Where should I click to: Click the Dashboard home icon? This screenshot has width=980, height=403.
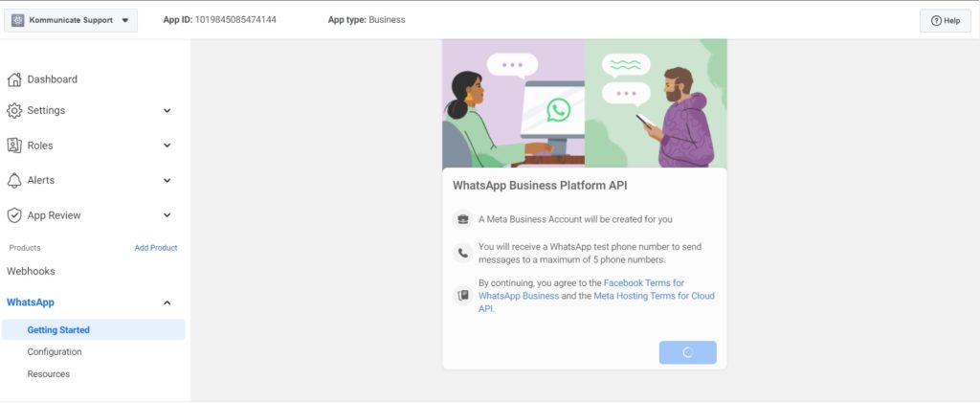coord(14,79)
